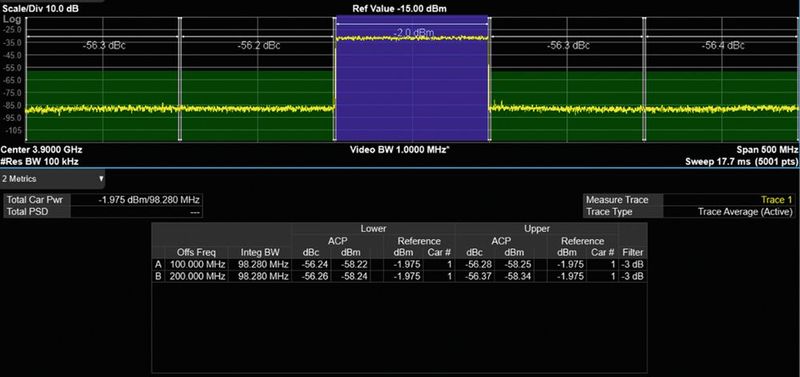Select the Log scale label
The height and width of the screenshot is (377, 800).
11,19
